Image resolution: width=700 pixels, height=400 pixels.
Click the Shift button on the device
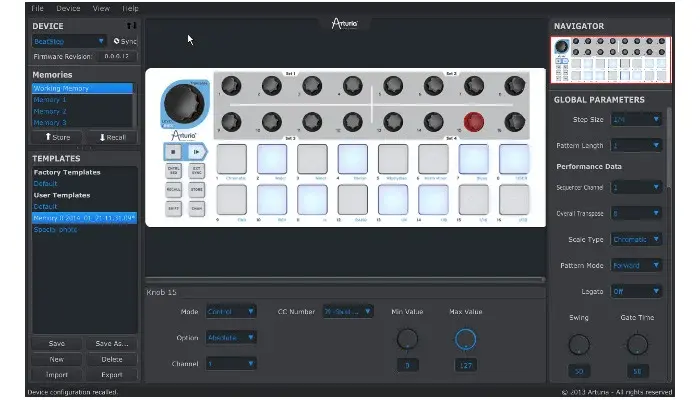tap(173, 209)
